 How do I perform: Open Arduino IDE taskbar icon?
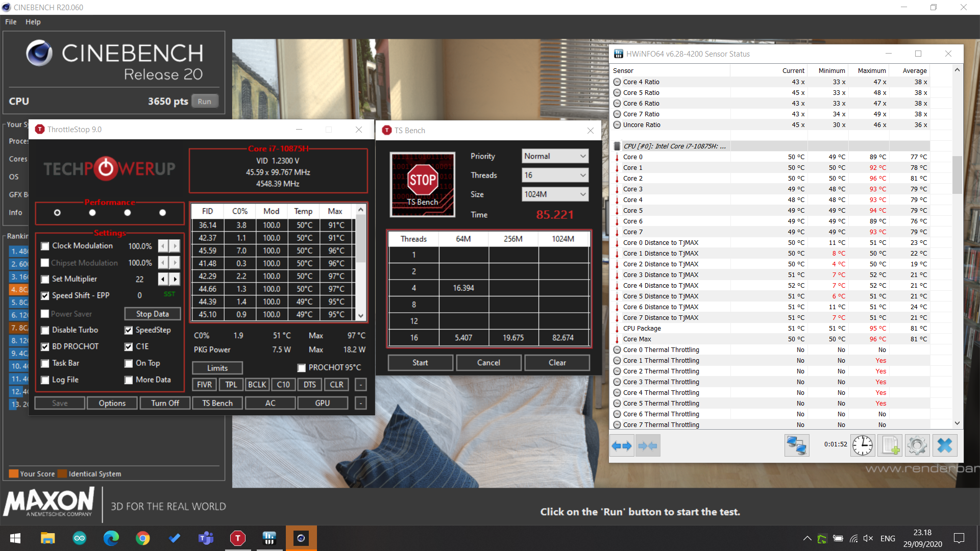79,538
